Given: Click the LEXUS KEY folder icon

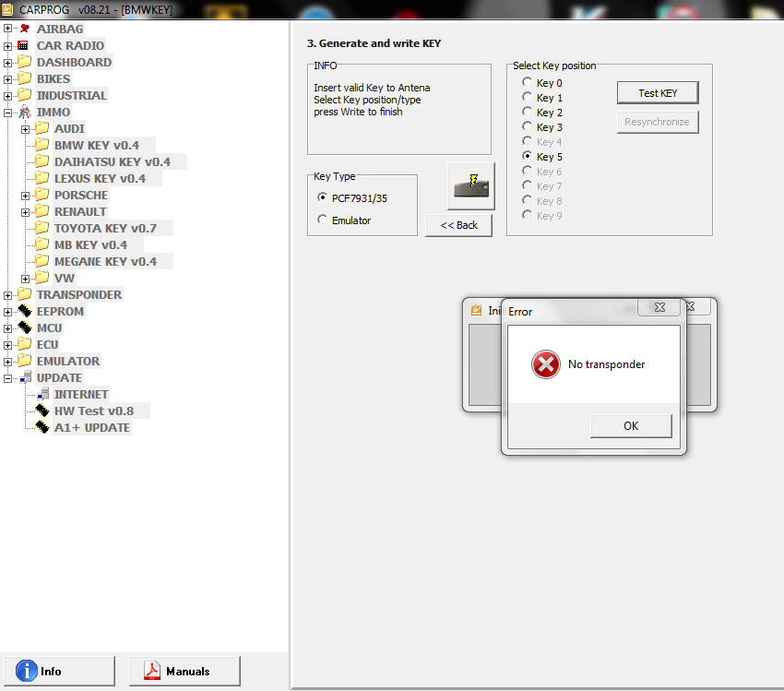Looking at the screenshot, I should (42, 177).
